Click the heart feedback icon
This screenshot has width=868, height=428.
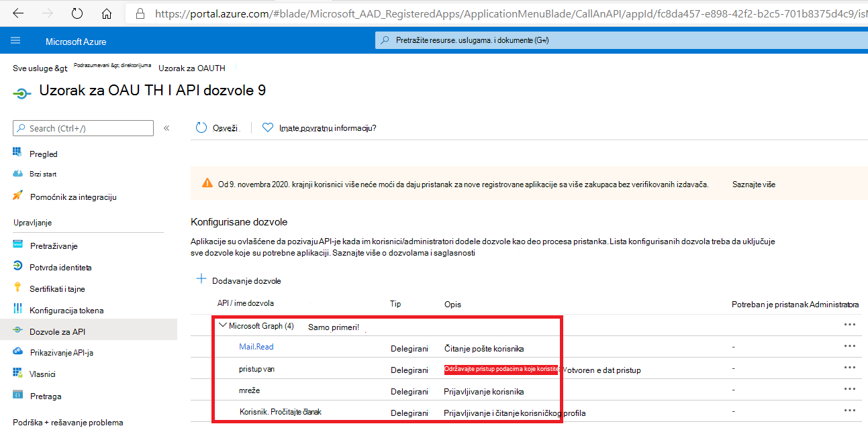coord(268,127)
